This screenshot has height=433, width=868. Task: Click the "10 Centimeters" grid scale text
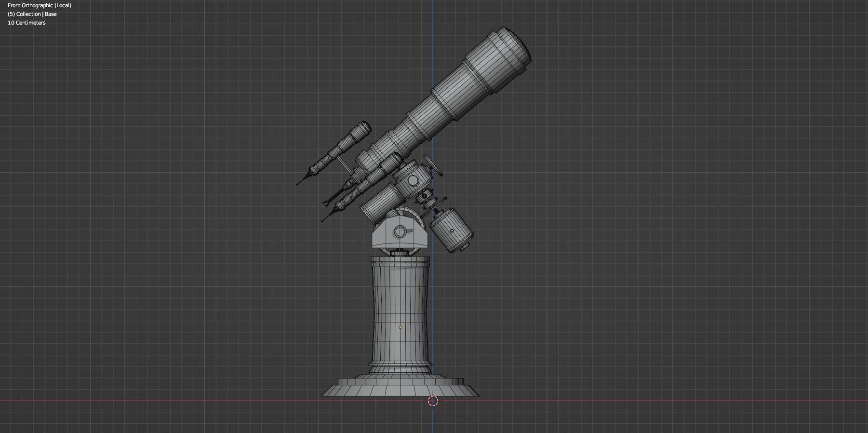click(27, 23)
